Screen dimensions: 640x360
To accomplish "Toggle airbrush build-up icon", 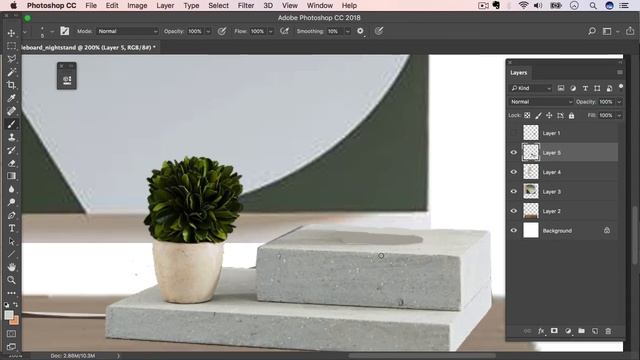I will click(x=284, y=31).
